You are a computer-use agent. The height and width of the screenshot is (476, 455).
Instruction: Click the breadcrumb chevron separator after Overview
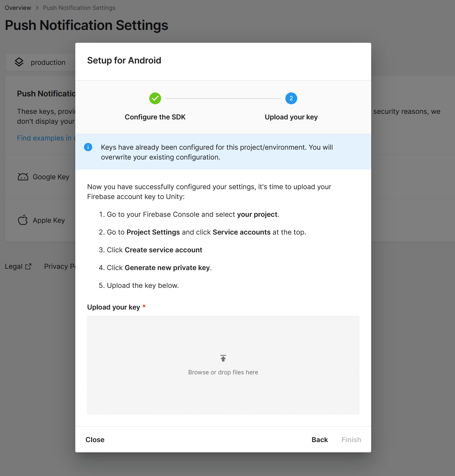(37, 8)
